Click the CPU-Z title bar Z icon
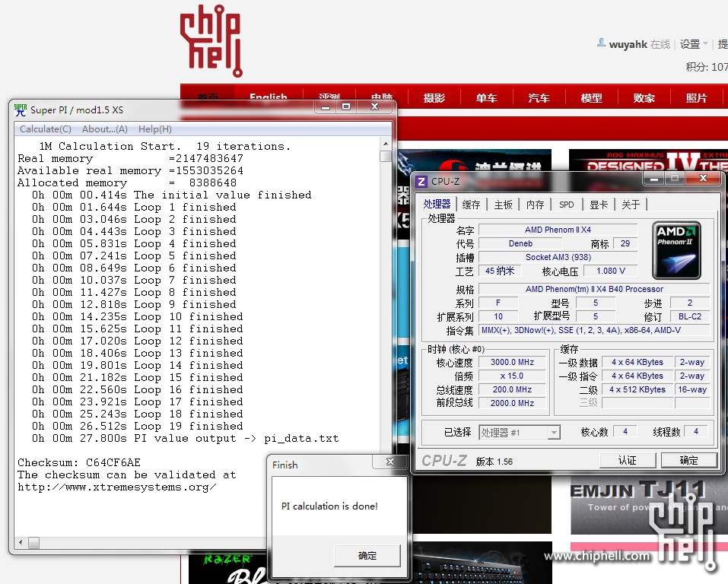Image resolution: width=728 pixels, height=584 pixels. coord(421,182)
